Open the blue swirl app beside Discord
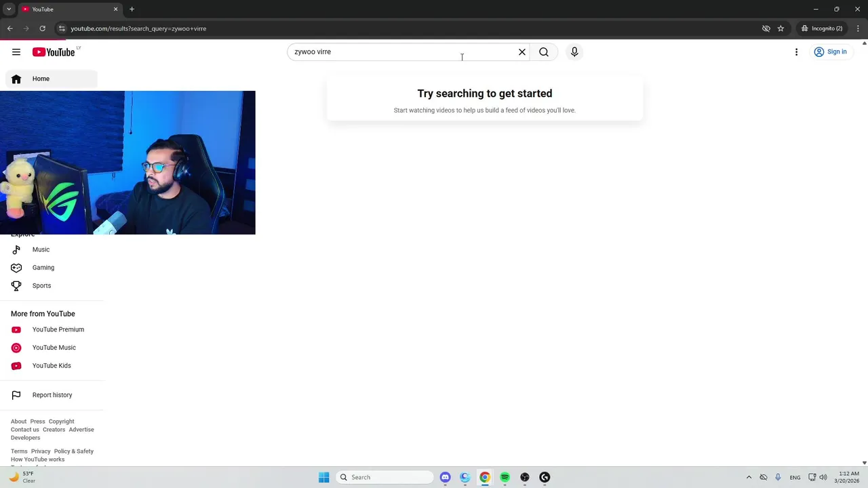This screenshot has height=488, width=868. (465, 477)
